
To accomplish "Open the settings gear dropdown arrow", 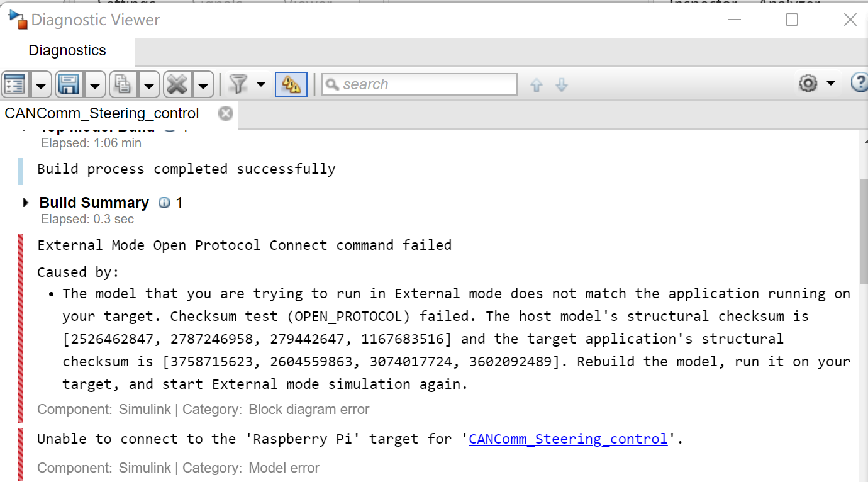I will pos(830,84).
